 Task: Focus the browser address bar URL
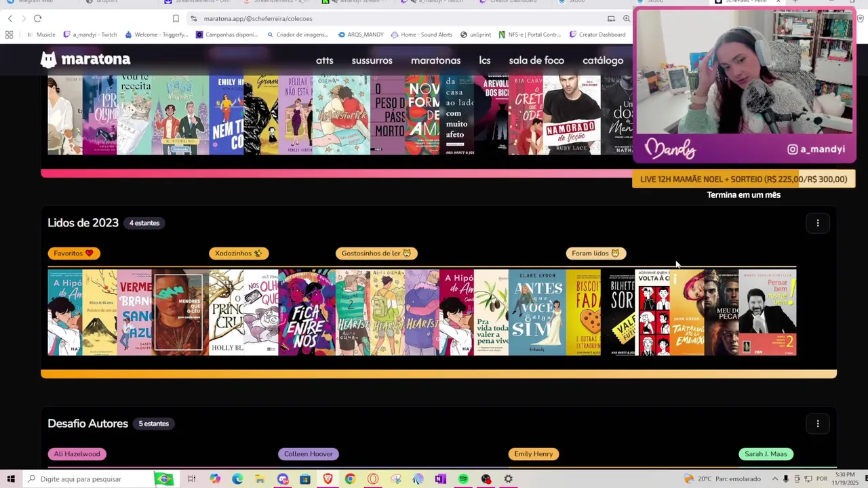click(x=258, y=18)
